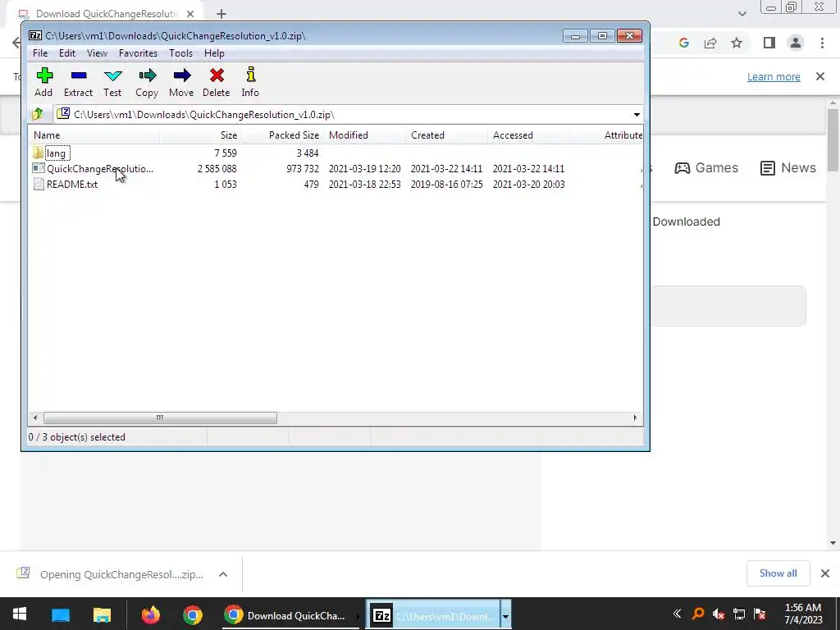The image size is (840, 630).
Task: Go to the News section in browser
Action: pos(788,167)
